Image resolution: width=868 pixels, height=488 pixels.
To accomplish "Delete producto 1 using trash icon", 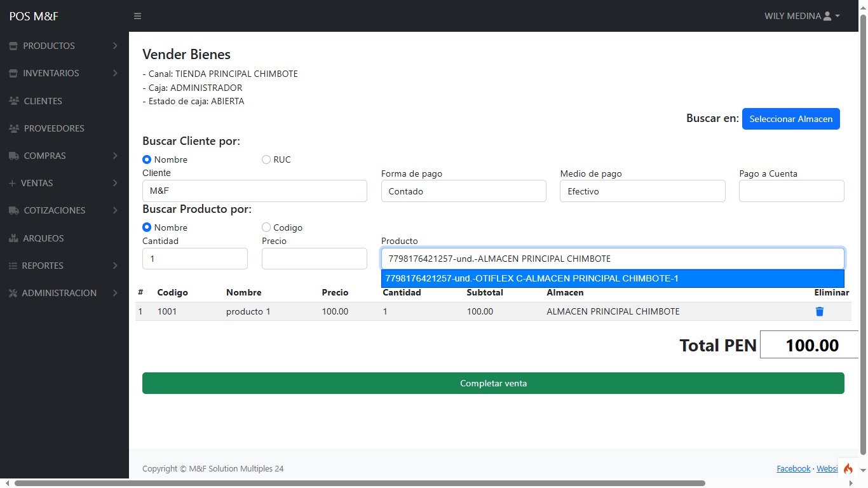I will (x=820, y=311).
